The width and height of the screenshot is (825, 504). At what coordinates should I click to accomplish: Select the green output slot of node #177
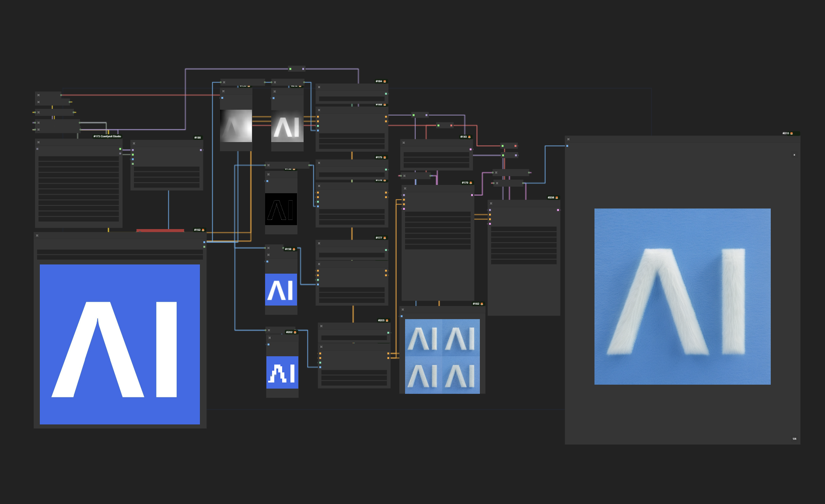[386, 250]
